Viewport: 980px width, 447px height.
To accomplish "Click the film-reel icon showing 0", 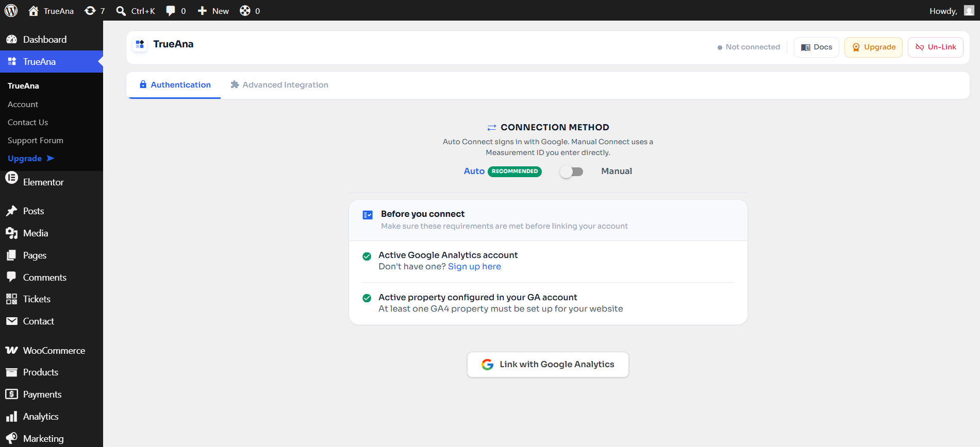I will pos(250,11).
